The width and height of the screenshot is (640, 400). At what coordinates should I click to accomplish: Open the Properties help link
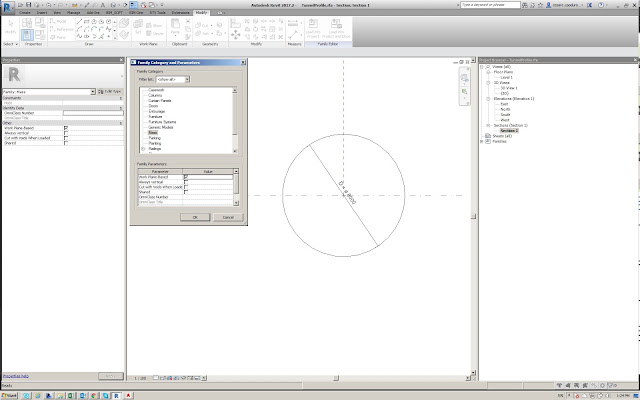point(16,376)
